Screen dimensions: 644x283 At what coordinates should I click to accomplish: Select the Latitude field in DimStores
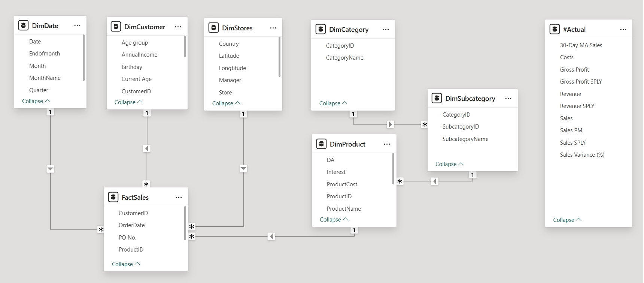(x=229, y=56)
